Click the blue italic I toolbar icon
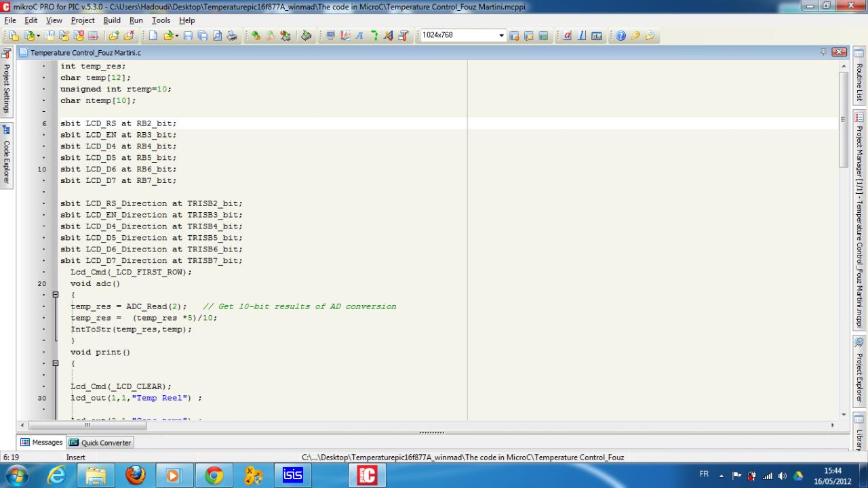The height and width of the screenshot is (488, 868). click(x=582, y=35)
